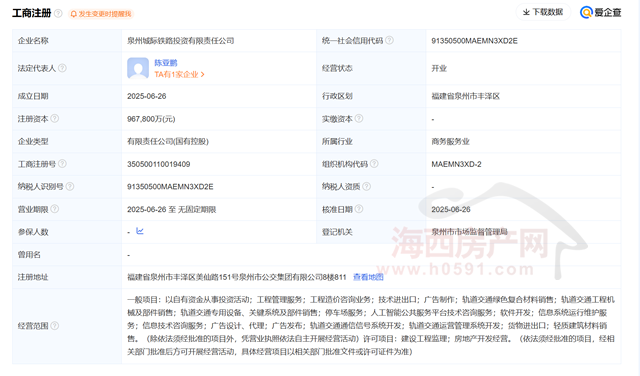Select credit code 91350500MAEMN3XD2E in top row
Viewport: 640px width, 376px height.
coord(474,41)
